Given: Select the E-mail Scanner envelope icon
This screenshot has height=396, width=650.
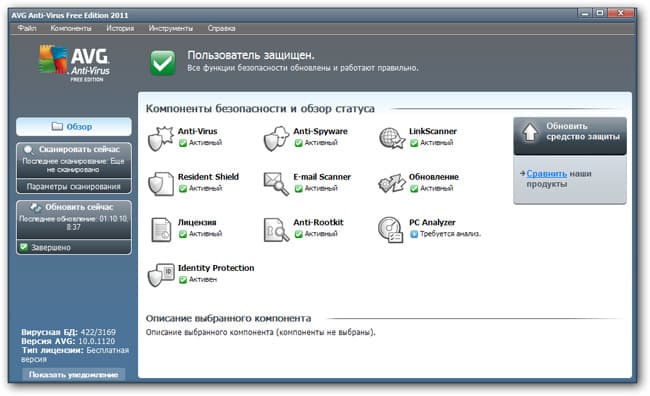Looking at the screenshot, I should tap(276, 184).
